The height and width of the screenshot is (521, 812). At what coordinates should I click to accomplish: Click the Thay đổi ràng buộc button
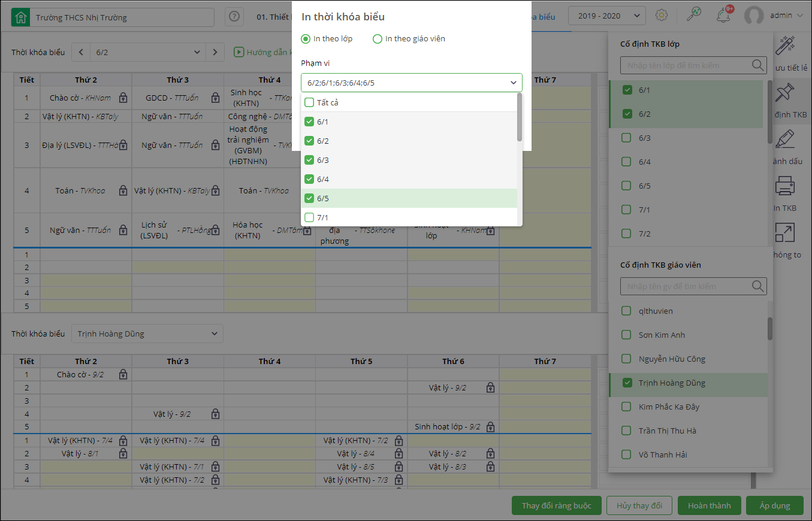click(556, 505)
